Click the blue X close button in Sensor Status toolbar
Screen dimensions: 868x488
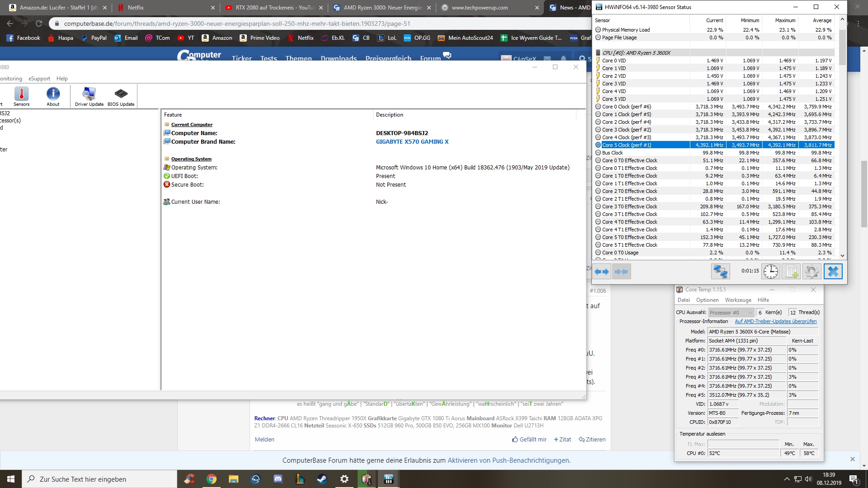click(833, 272)
